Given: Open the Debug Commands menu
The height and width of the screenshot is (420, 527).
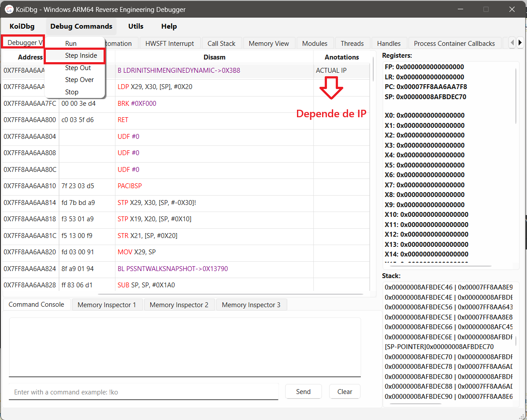Looking at the screenshot, I should pos(82,26).
